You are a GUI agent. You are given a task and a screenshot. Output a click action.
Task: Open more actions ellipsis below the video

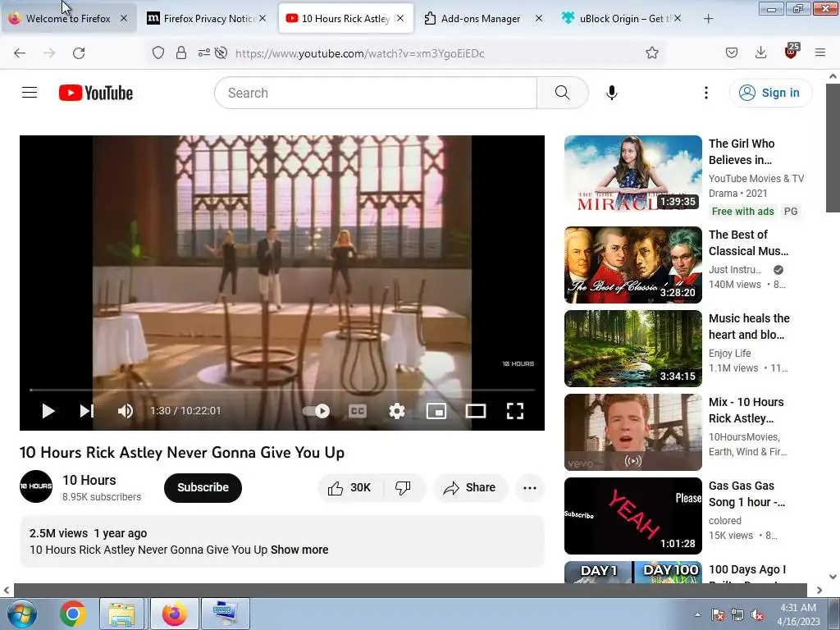coord(530,487)
